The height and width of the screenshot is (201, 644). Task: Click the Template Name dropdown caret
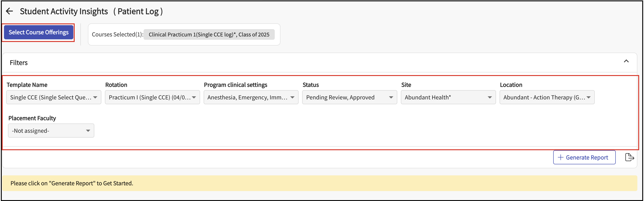coord(95,97)
